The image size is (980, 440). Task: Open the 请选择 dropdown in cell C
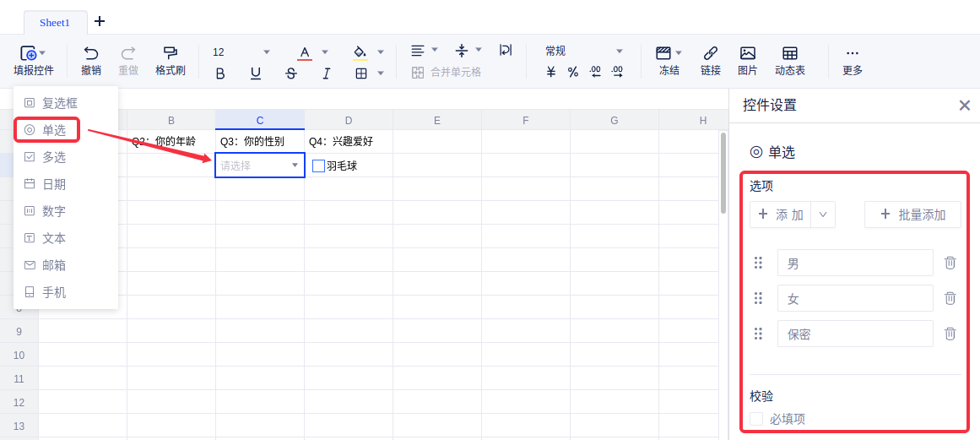[295, 166]
